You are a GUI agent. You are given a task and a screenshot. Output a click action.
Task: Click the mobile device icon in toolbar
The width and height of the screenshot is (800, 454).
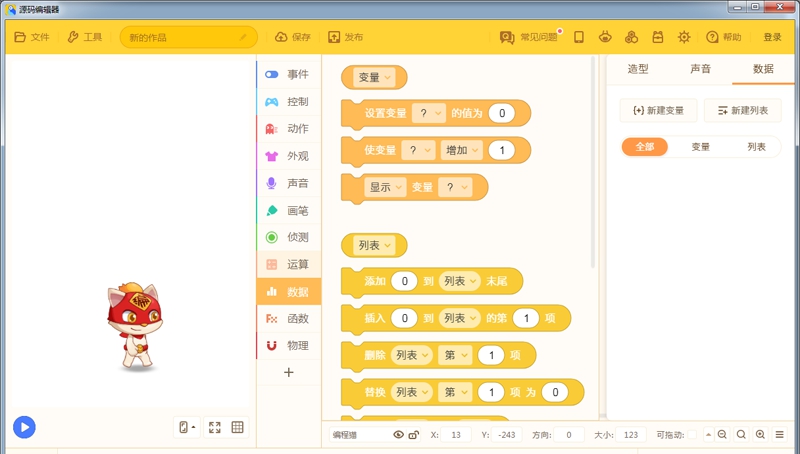click(579, 37)
